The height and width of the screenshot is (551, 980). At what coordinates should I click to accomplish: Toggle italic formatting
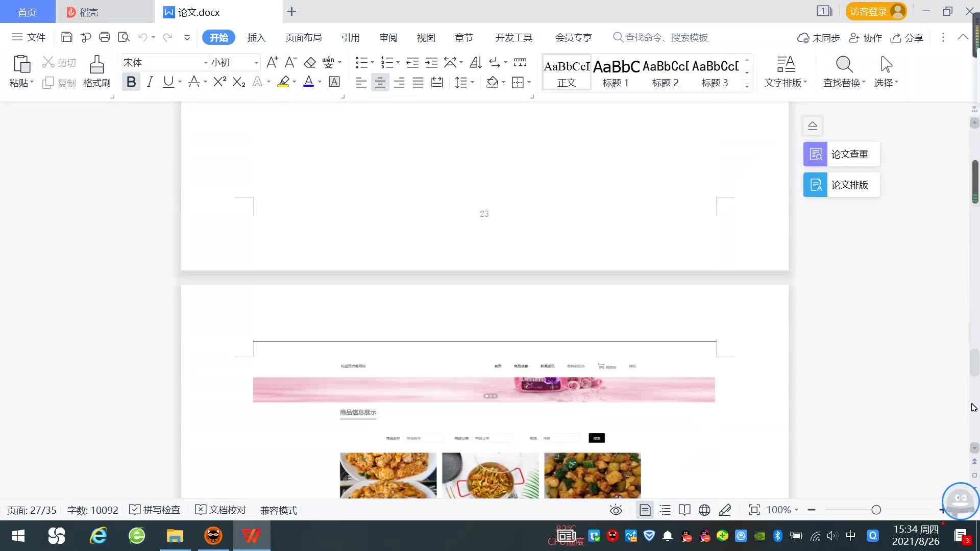pyautogui.click(x=150, y=82)
